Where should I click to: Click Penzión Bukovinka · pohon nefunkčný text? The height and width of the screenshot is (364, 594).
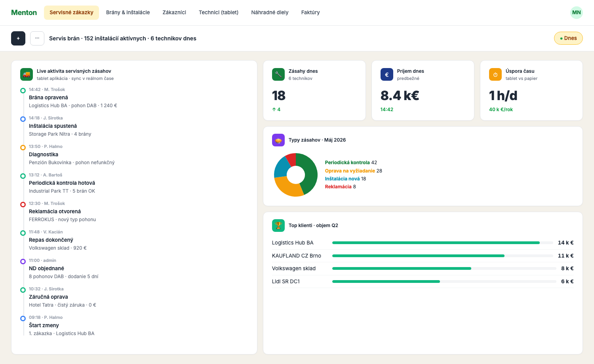tap(72, 163)
